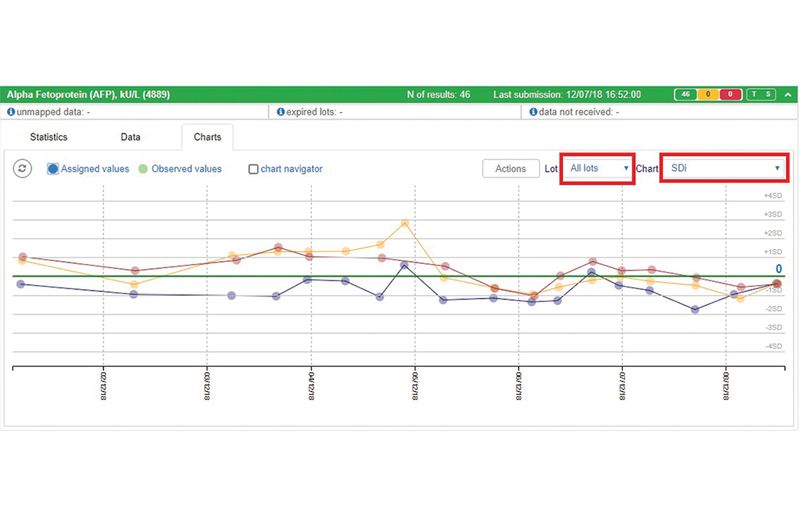Click the peak orange data point at +3SD
Viewport: 800px width, 531px height.
coord(405,224)
